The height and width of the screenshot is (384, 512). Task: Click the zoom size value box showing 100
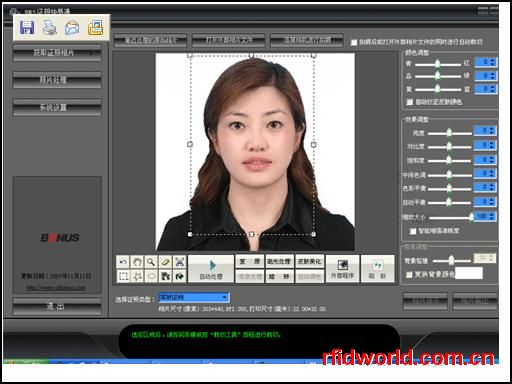coord(485,216)
